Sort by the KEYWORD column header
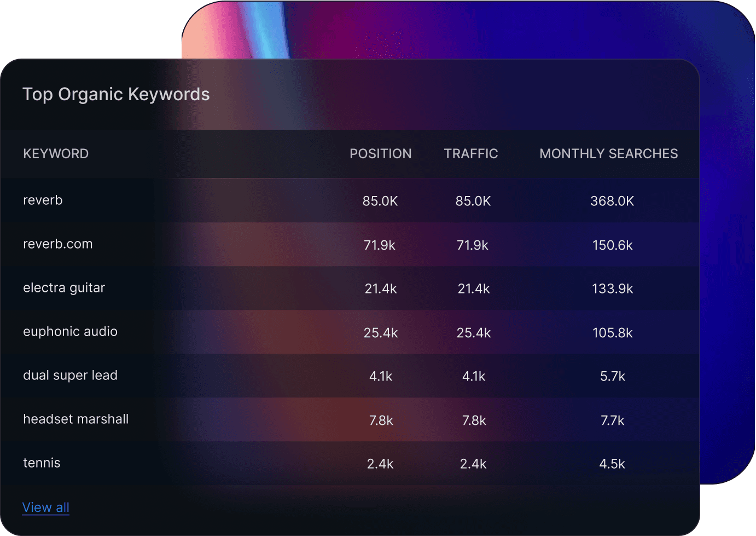756x536 pixels. coord(56,153)
